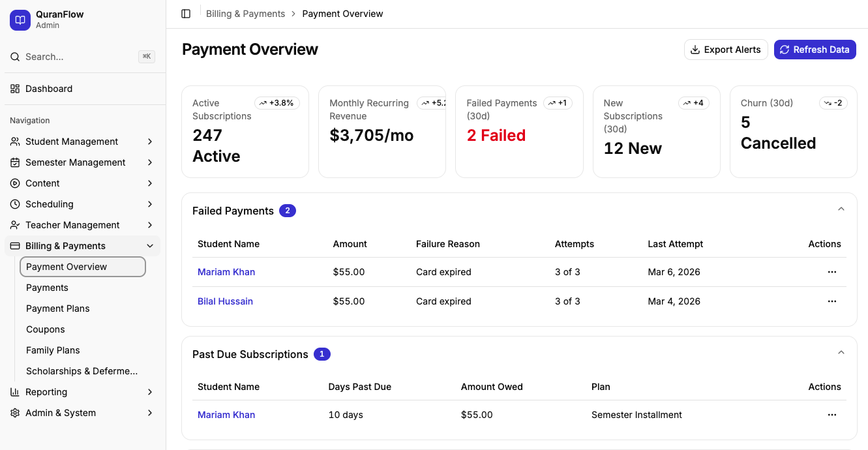Open the Admin & System gear icon
This screenshot has height=450, width=868.
(14, 413)
